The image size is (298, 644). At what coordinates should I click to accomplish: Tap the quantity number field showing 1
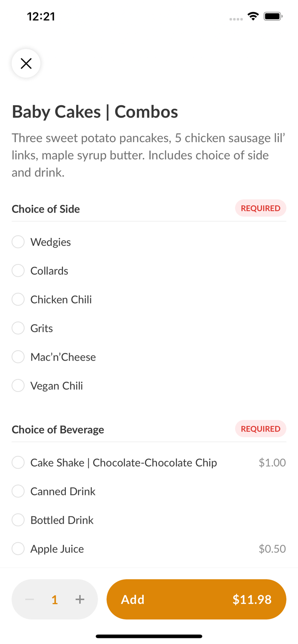(x=55, y=599)
